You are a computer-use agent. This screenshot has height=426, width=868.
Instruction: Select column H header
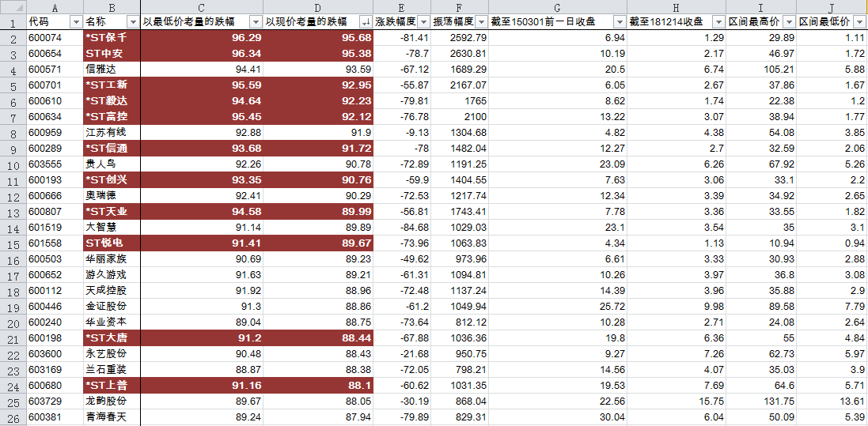pos(677,7)
